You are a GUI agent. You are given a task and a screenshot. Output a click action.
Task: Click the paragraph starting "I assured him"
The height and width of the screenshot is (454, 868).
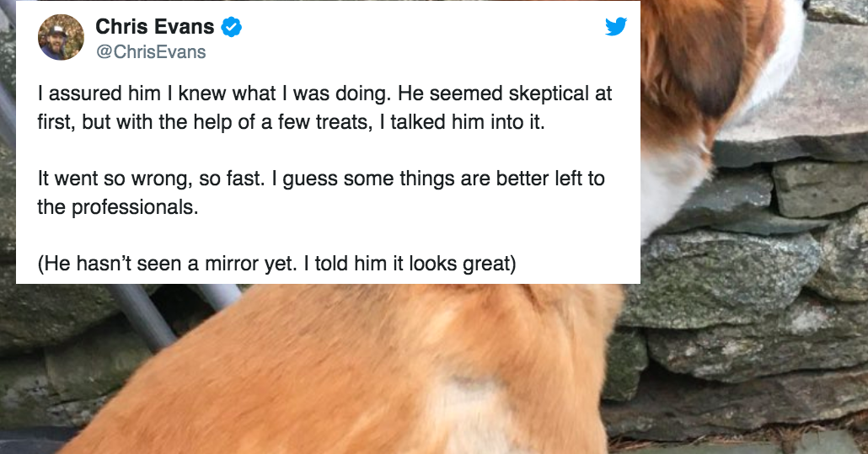pyautogui.click(x=324, y=106)
